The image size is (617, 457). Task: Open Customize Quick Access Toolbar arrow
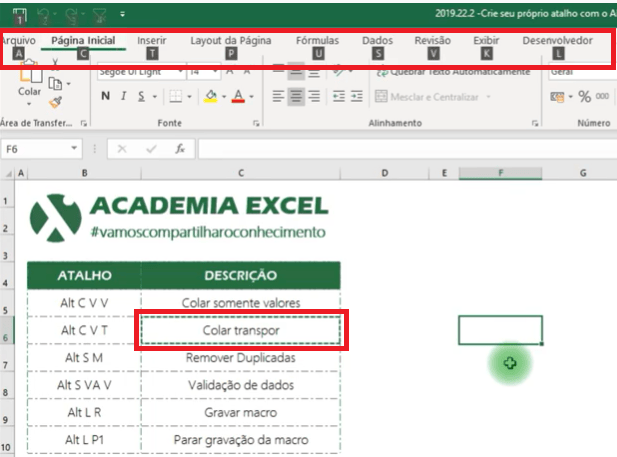(x=122, y=15)
